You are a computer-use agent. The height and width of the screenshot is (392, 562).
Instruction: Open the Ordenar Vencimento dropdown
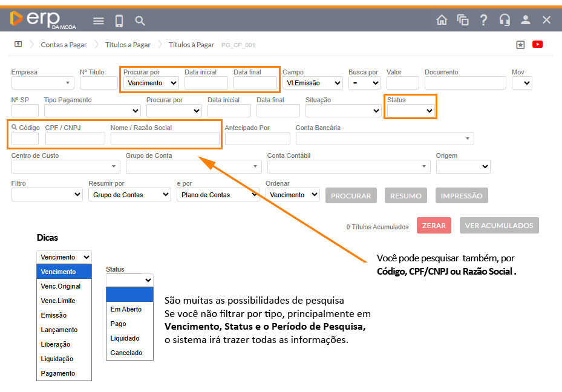click(293, 195)
